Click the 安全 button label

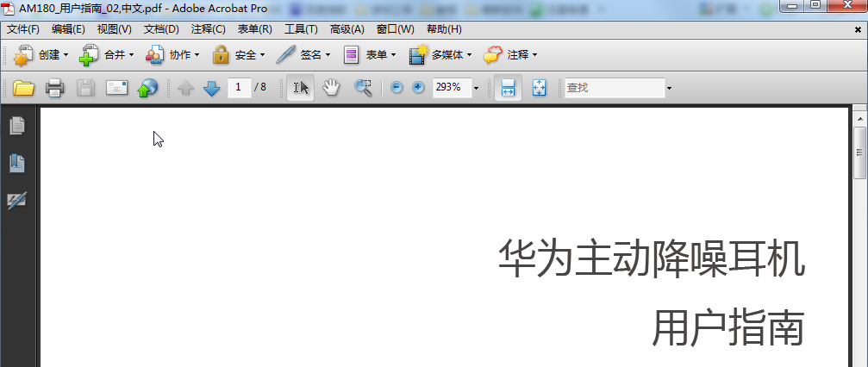tap(246, 55)
